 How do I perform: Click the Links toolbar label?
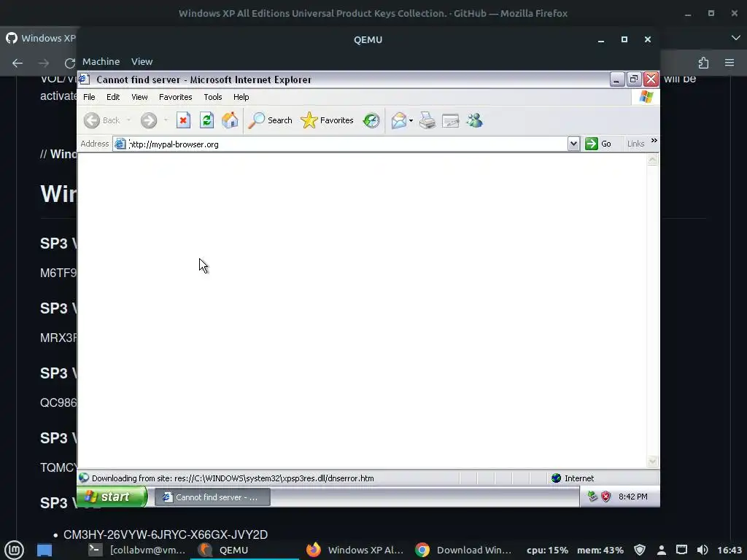click(x=635, y=144)
